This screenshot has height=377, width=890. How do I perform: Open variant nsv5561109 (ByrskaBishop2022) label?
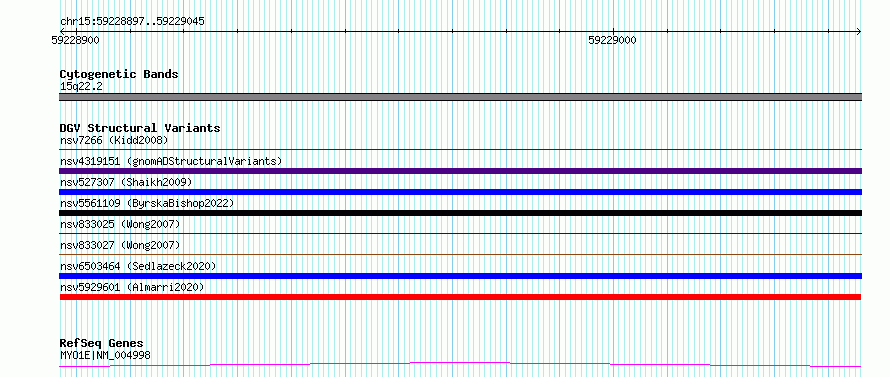(147, 203)
